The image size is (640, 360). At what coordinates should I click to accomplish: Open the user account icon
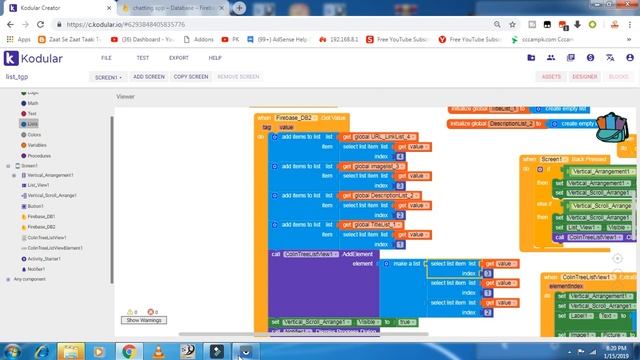click(x=630, y=58)
